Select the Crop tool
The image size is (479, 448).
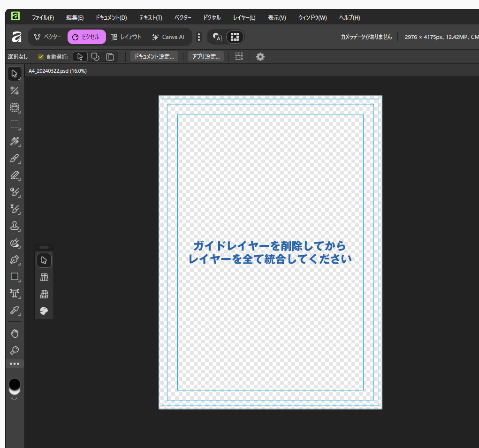click(15, 91)
